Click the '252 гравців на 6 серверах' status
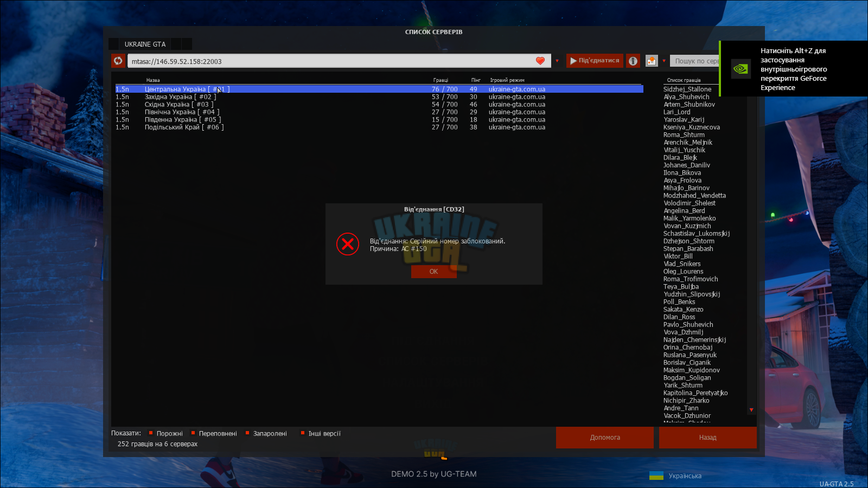The image size is (868, 488). click(x=157, y=444)
